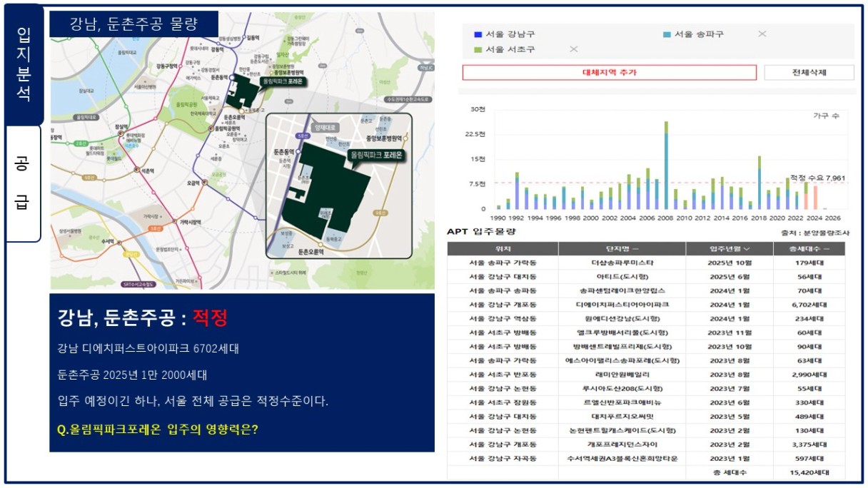The height and width of the screenshot is (488, 868).
Task: Click the 2023년 11월 move-in date cell
Action: coord(729,332)
